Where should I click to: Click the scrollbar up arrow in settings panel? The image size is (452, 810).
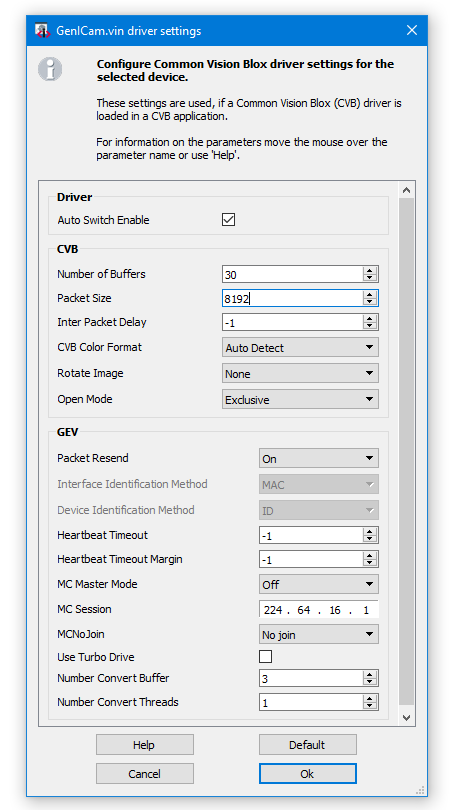tap(407, 190)
